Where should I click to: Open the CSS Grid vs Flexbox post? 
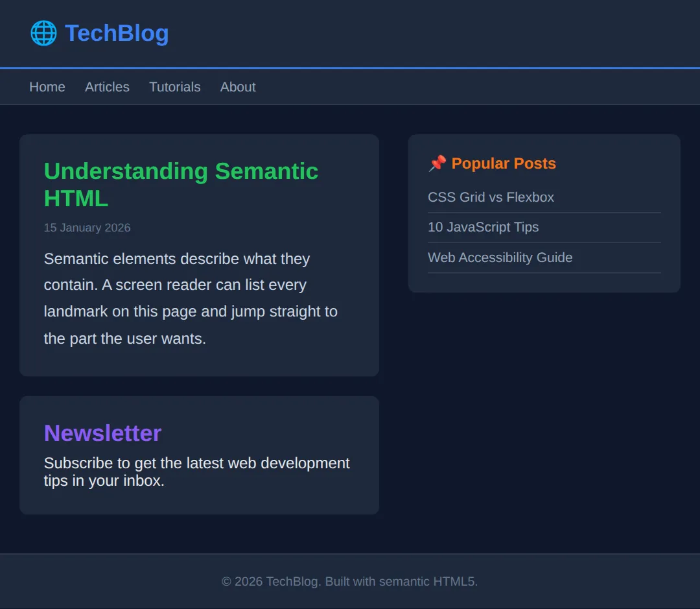point(491,197)
